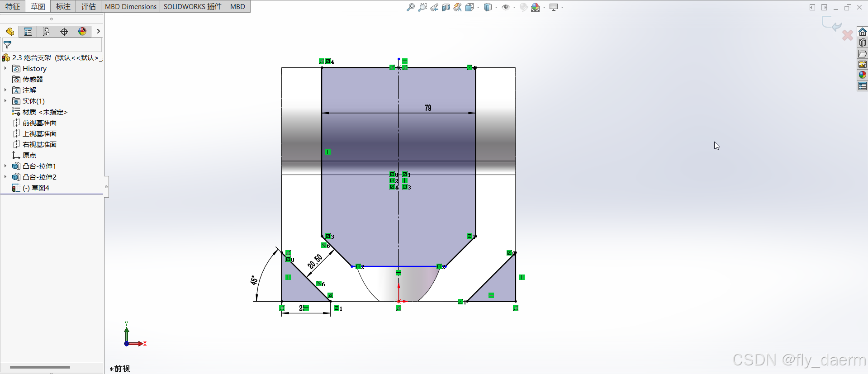Expand the 实体(1) folder
The width and height of the screenshot is (868, 374).
5,101
